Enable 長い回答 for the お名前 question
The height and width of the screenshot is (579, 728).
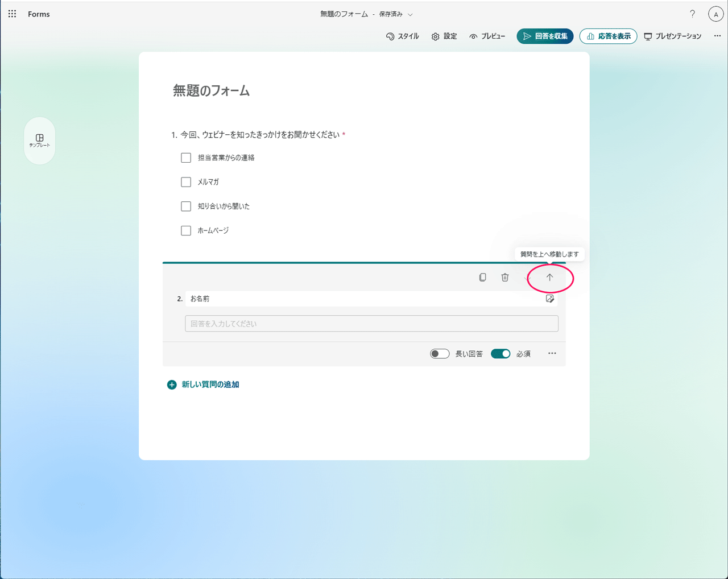pyautogui.click(x=440, y=353)
